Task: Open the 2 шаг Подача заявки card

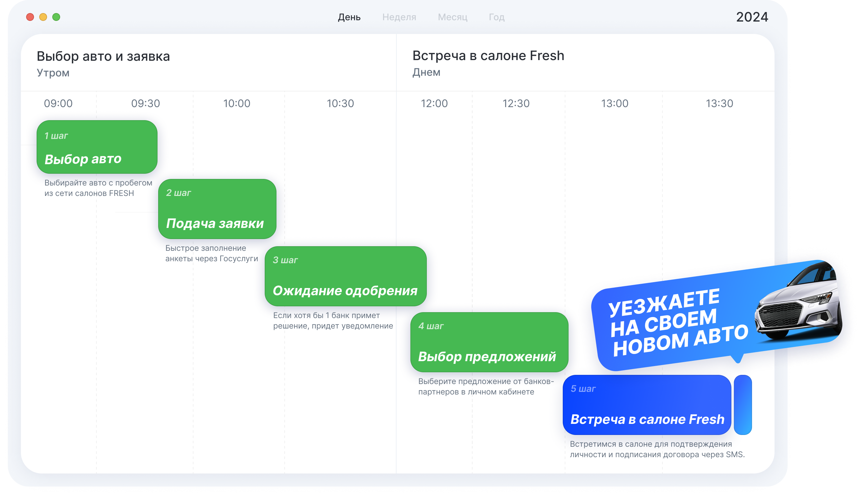Action: (217, 209)
